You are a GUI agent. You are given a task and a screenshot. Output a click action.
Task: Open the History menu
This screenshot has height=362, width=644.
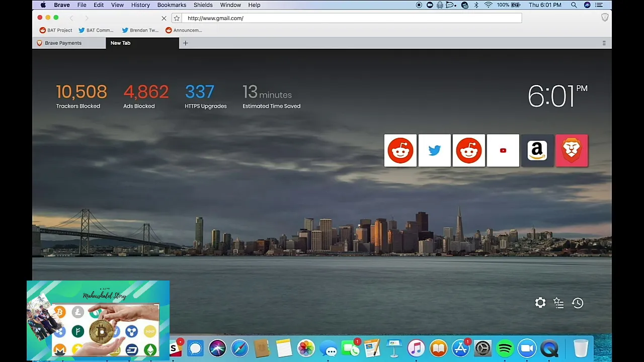point(140,5)
